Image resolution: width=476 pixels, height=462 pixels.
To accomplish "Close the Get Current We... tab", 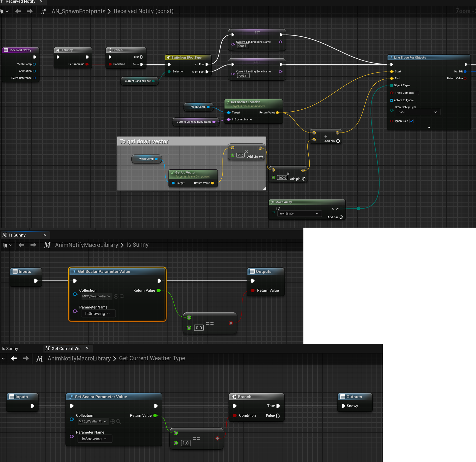I will [x=87, y=348].
